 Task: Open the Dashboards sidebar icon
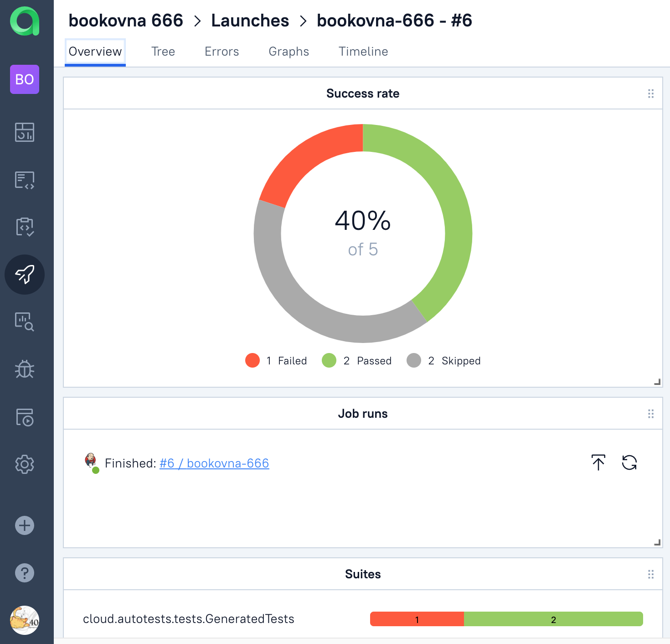coord(25,132)
